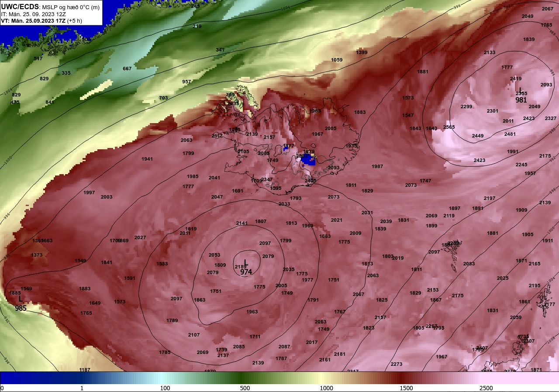Click the 981 low pressure value
Viewport: 559px width, 392px height.
coord(521,100)
